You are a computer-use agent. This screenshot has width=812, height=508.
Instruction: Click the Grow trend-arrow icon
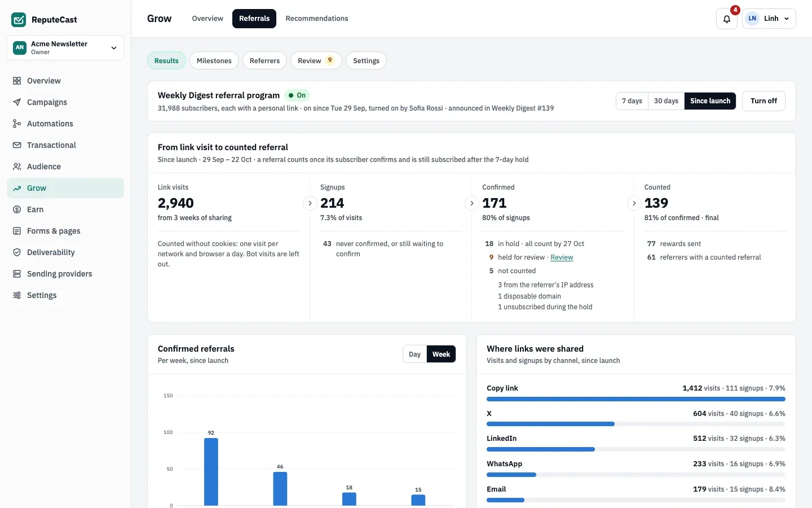pyautogui.click(x=17, y=188)
